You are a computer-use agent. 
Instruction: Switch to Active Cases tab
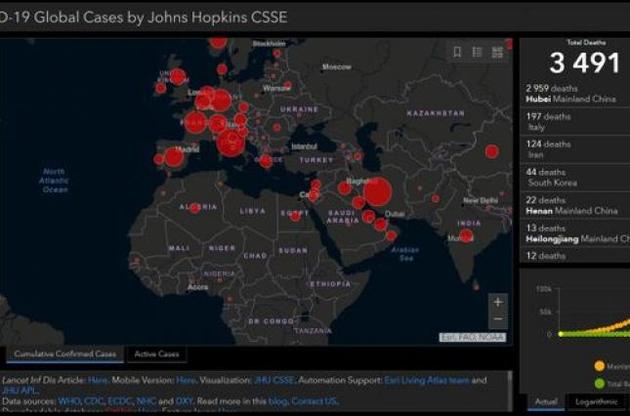tap(158, 354)
